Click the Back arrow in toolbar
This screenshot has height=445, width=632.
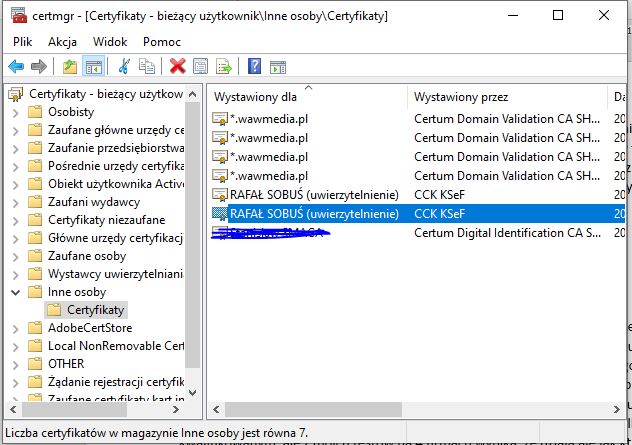[x=16, y=66]
